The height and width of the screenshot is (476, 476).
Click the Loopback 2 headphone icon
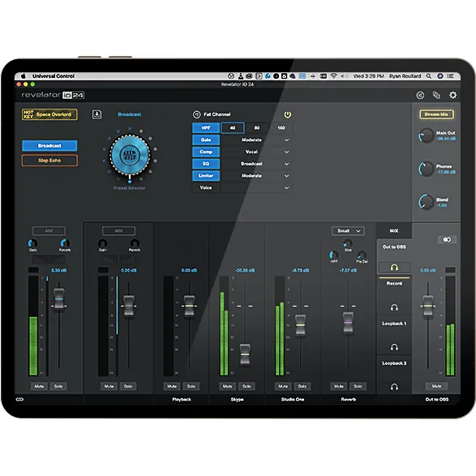point(394,387)
